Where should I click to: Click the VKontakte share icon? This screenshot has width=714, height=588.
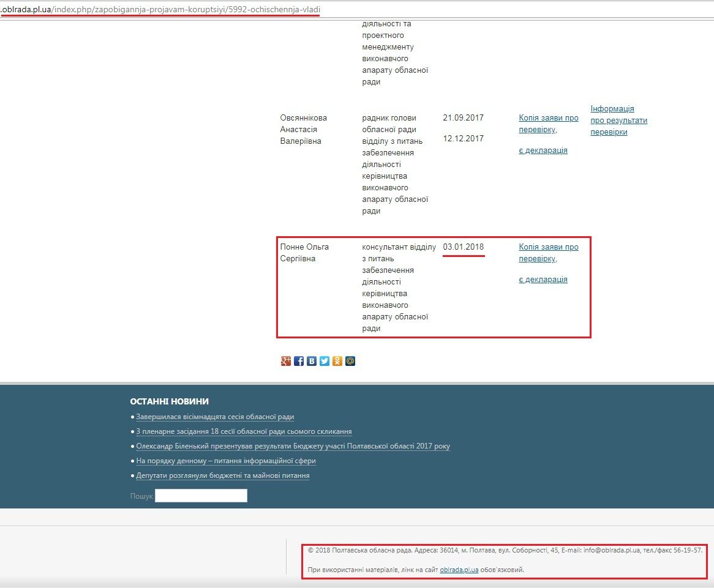tap(312, 361)
